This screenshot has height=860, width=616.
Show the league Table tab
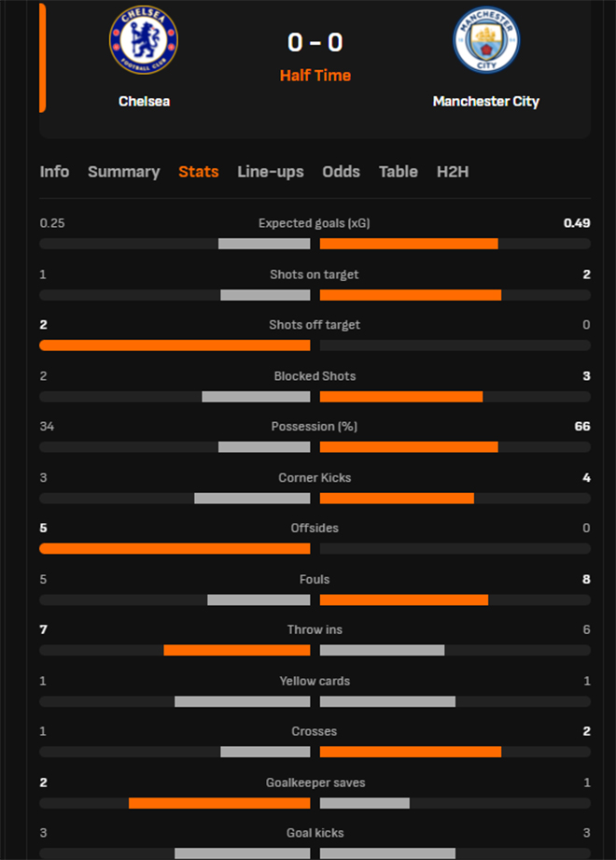click(399, 172)
